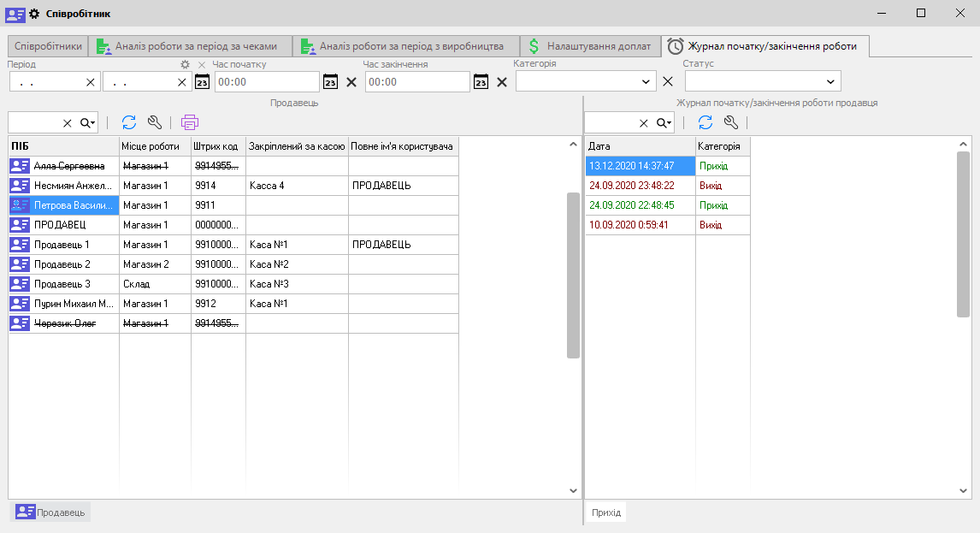Screen dimensions: 980x533
Task: Click the print icon in seller toolbar
Action: pyautogui.click(x=189, y=122)
